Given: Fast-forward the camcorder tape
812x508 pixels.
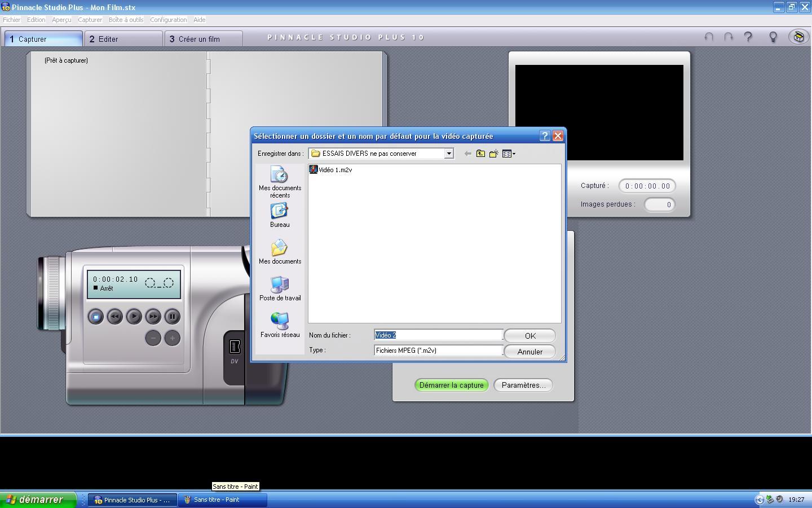Looking at the screenshot, I should (153, 317).
